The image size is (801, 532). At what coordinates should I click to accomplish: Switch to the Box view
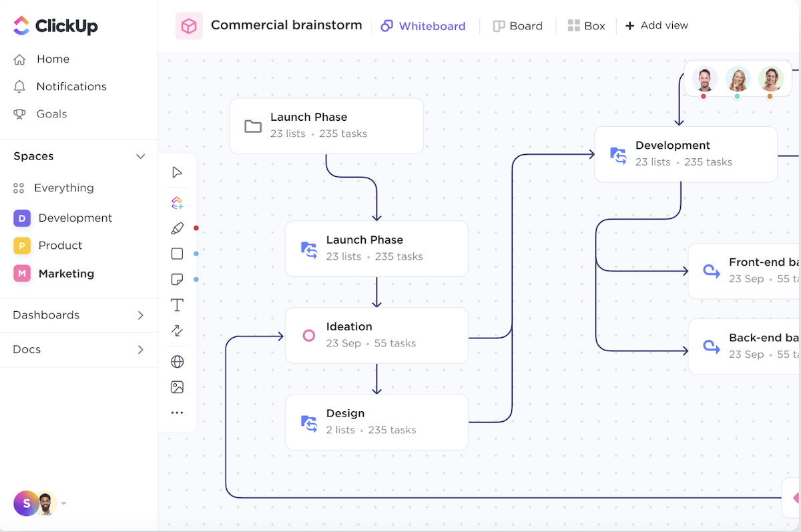point(587,25)
